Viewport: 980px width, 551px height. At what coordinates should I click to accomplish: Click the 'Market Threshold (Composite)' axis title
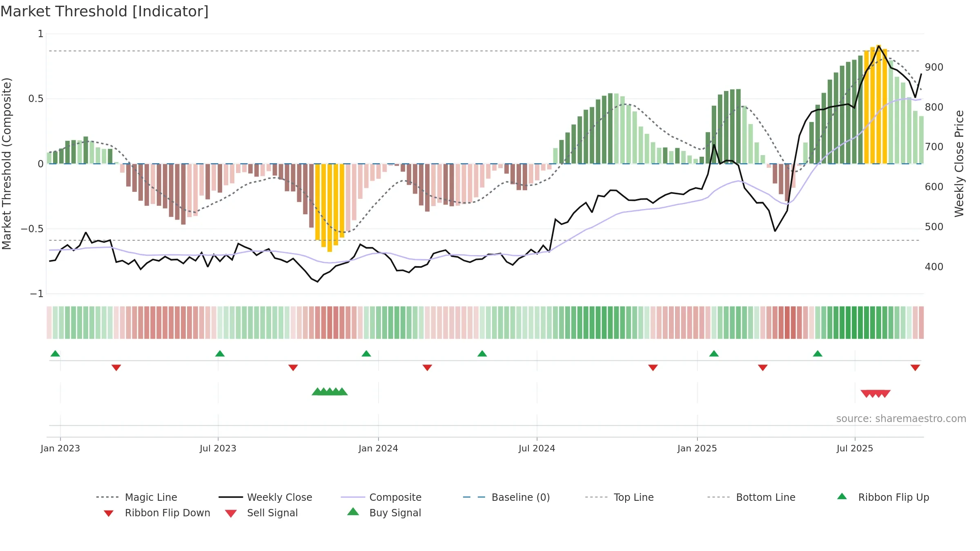7,164
